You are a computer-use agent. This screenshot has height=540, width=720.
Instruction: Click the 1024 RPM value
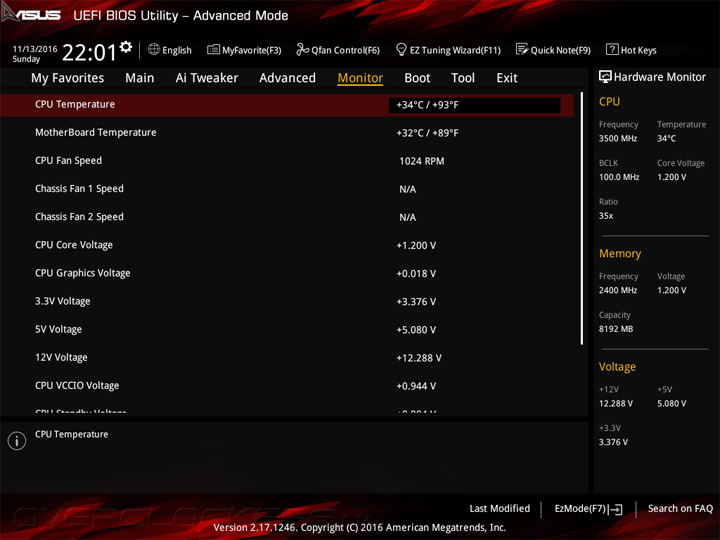pyautogui.click(x=422, y=161)
